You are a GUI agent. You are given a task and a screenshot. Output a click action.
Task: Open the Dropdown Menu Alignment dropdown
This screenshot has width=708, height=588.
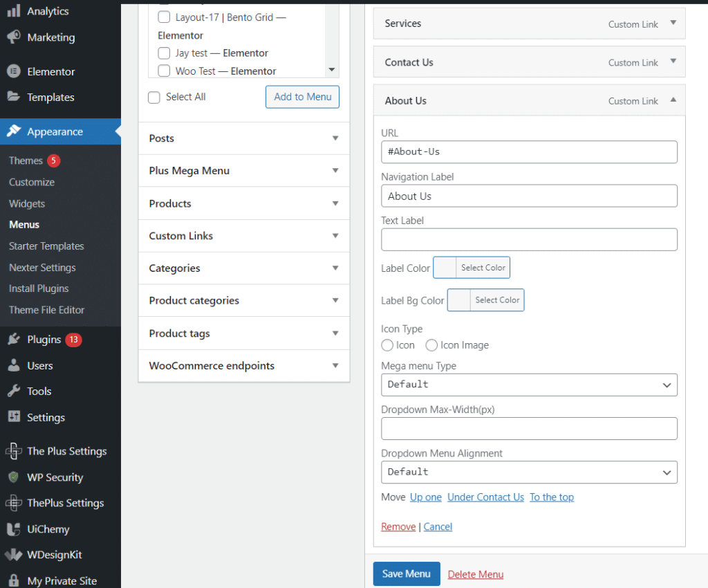pyautogui.click(x=529, y=472)
